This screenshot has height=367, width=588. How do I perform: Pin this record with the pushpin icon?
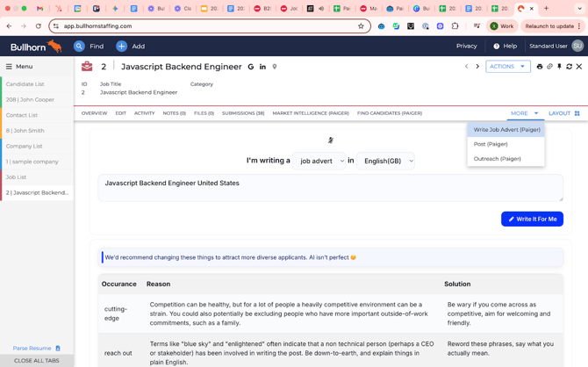click(x=559, y=67)
